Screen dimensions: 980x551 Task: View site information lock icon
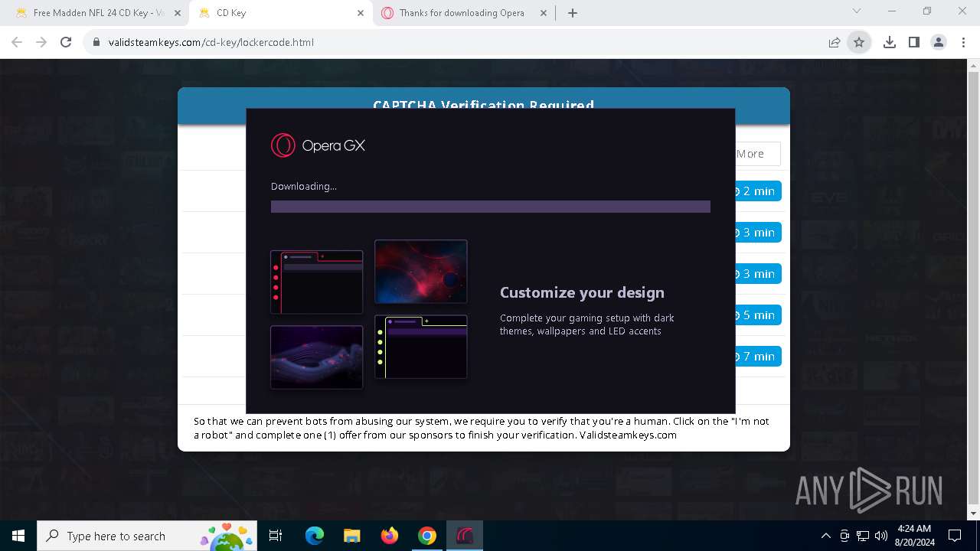tap(96, 42)
